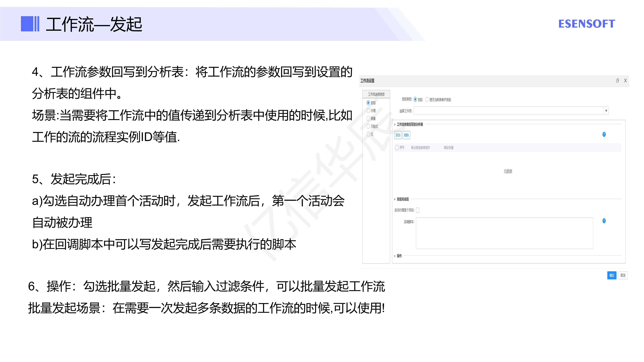Select the 办理 workflow type radio

(x=368, y=110)
